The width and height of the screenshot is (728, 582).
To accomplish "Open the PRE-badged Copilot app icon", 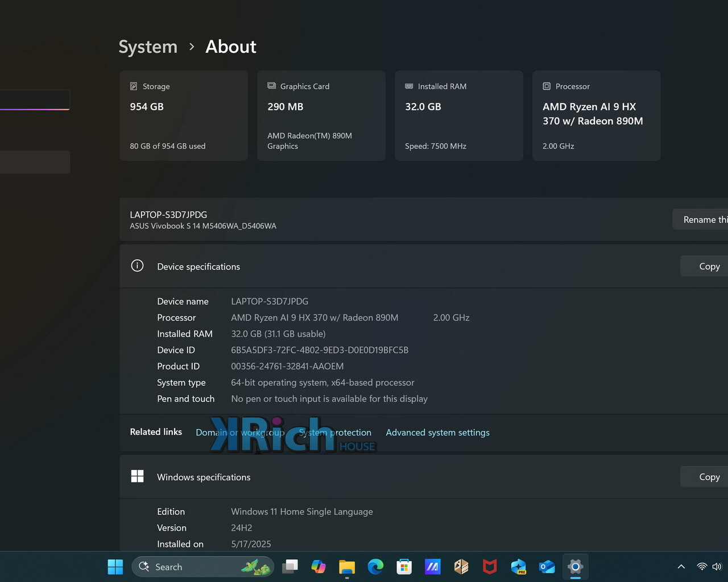I will pyautogui.click(x=518, y=567).
